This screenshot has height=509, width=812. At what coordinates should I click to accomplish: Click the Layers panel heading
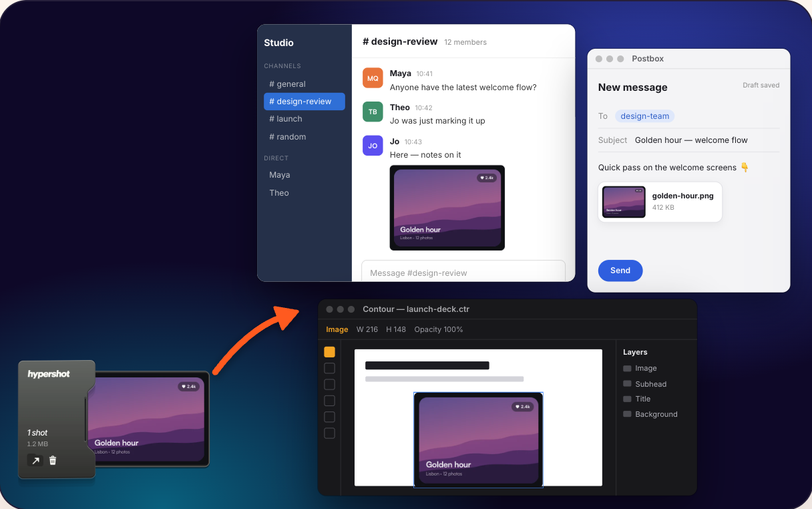tap(635, 352)
